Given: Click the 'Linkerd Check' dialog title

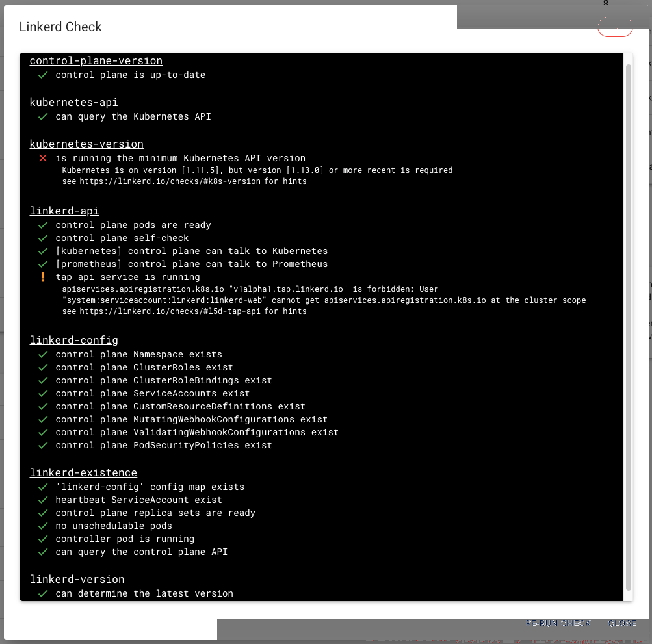Looking at the screenshot, I should pyautogui.click(x=60, y=27).
